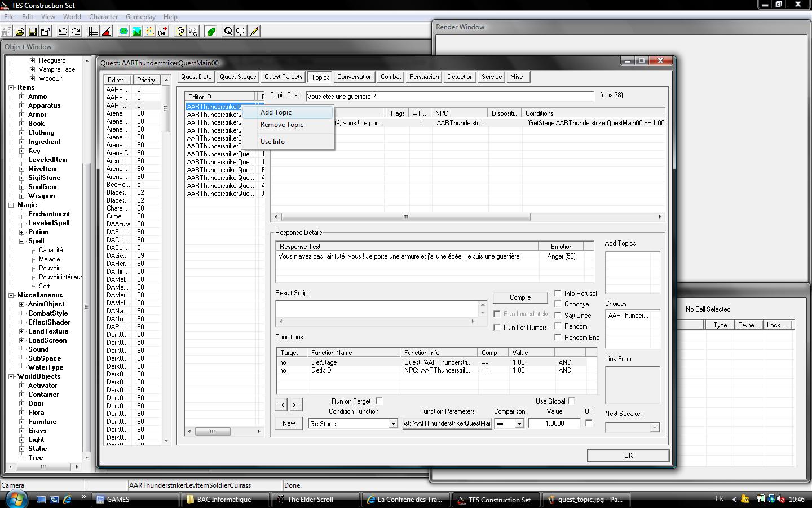812x508 pixels.
Task: Click the Topic Text input field
Action: pos(449,97)
